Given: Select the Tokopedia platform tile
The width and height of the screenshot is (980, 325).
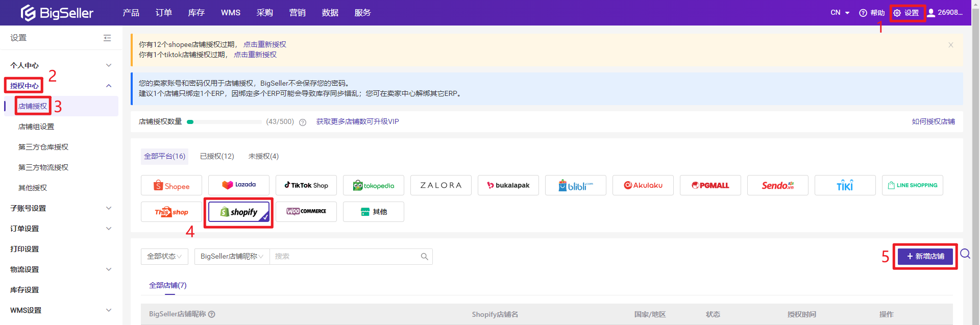Looking at the screenshot, I should click(374, 185).
